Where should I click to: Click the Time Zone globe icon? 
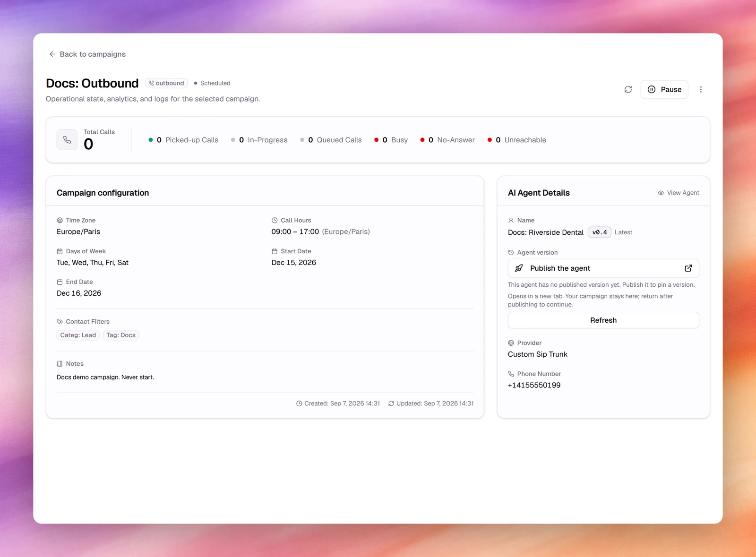[x=60, y=220]
